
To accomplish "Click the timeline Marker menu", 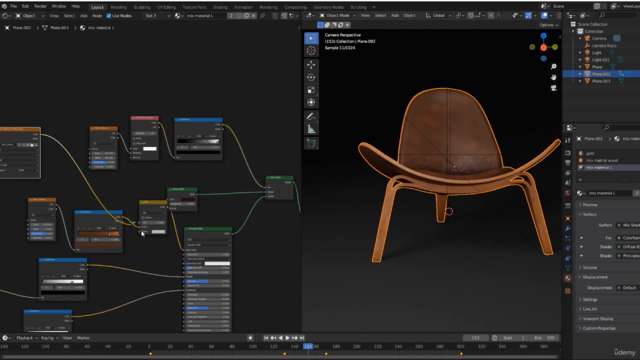I will [83, 338].
